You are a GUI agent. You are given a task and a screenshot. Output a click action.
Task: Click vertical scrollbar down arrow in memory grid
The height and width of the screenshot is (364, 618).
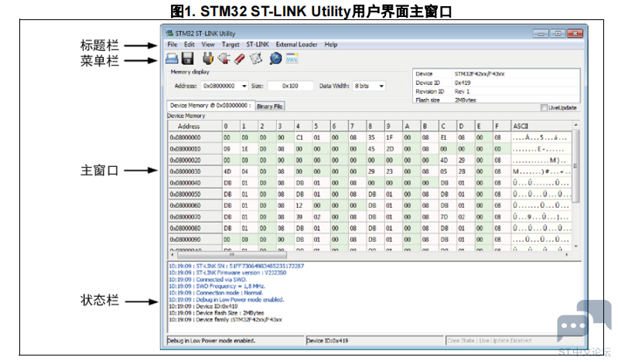click(x=575, y=247)
